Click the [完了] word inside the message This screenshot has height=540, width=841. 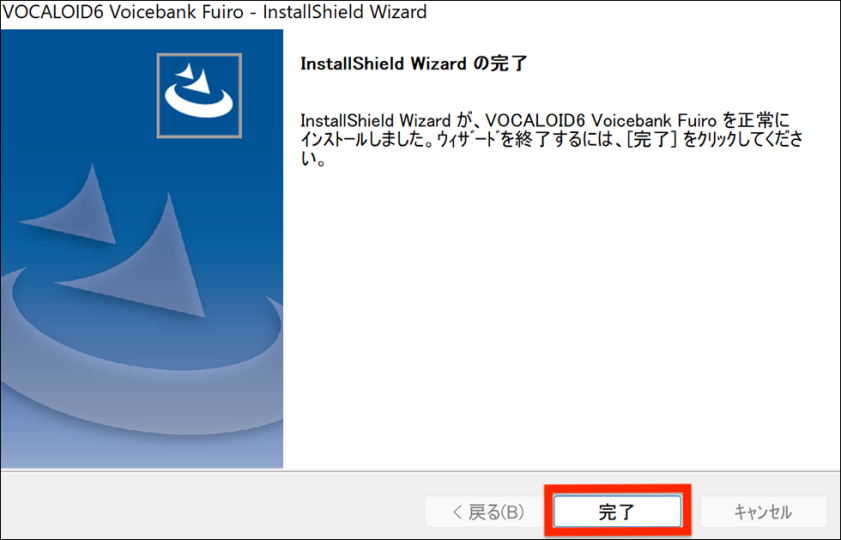pos(652,139)
